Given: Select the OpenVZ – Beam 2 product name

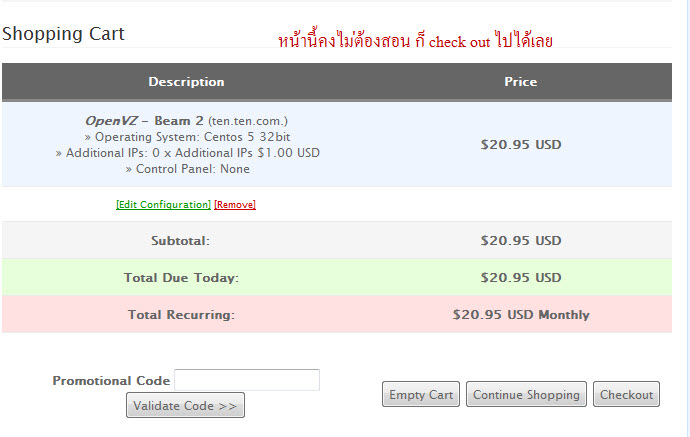Looking at the screenshot, I should click(144, 121).
